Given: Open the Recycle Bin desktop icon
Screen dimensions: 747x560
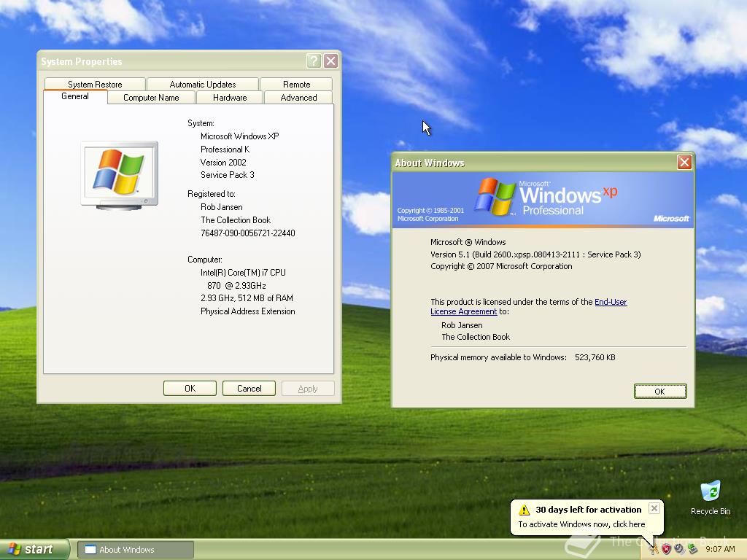Looking at the screenshot, I should tap(711, 498).
